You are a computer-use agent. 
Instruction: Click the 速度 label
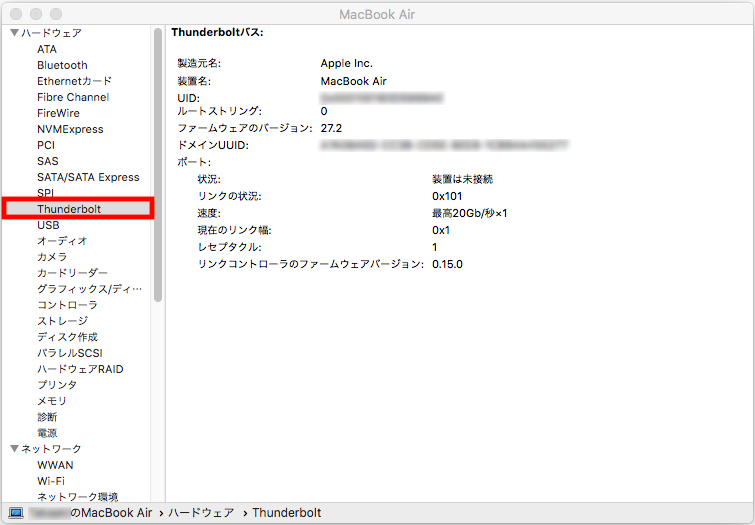[209, 213]
